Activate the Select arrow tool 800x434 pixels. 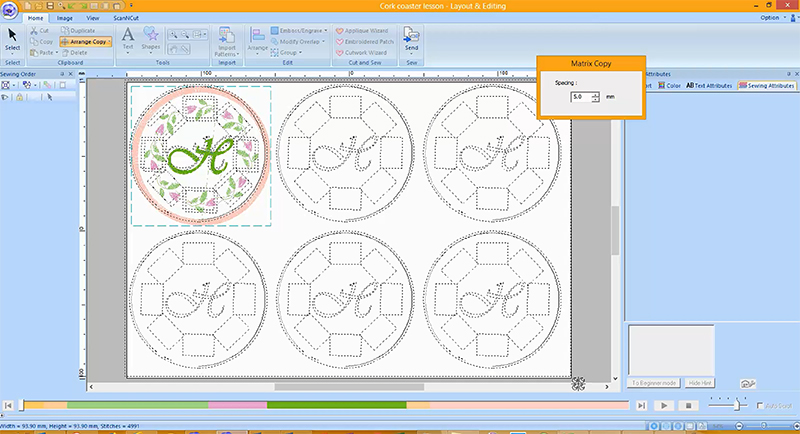12,40
